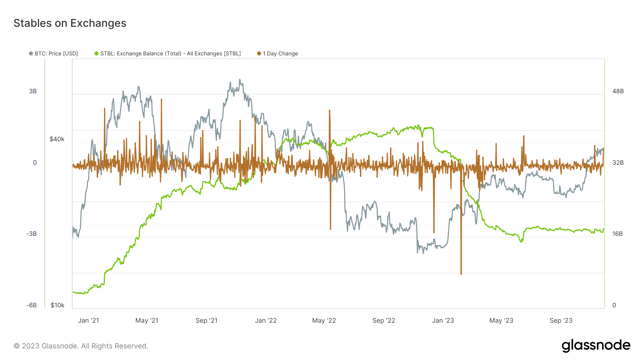
Task: Click the green STBL balance legend dot
Action: coord(96,53)
